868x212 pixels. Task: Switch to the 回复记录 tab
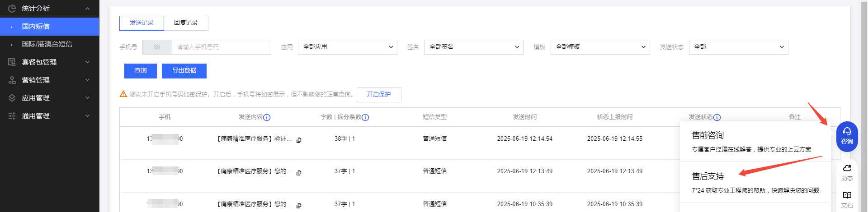point(186,23)
